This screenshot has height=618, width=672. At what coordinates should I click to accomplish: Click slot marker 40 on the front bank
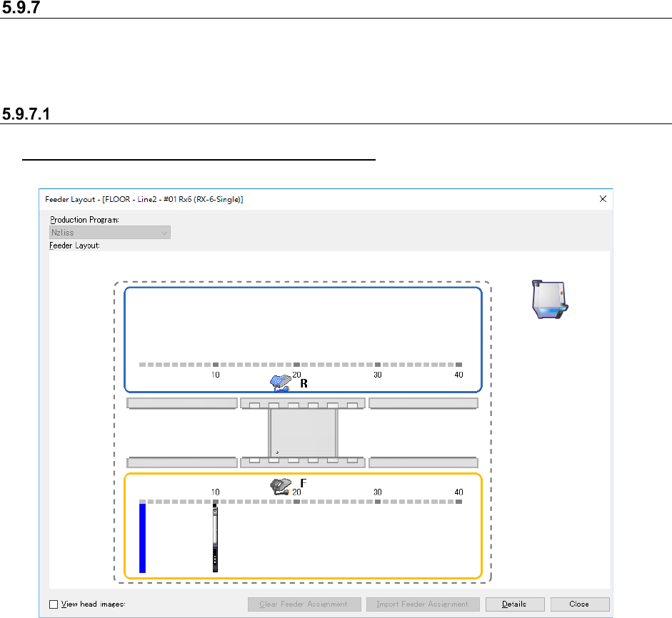[x=458, y=502]
